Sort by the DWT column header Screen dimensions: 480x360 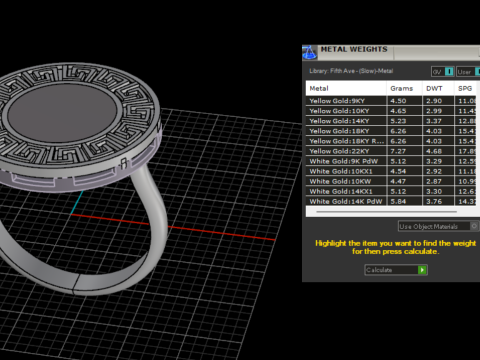coord(438,88)
